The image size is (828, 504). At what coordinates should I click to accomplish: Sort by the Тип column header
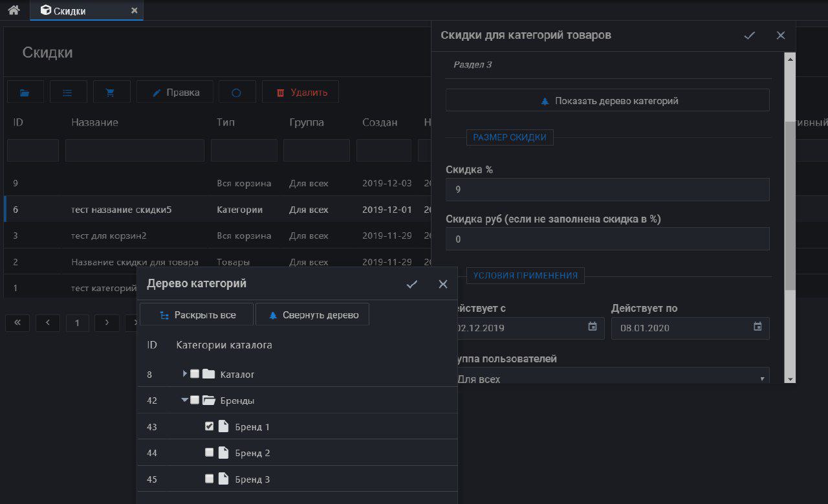226,122
